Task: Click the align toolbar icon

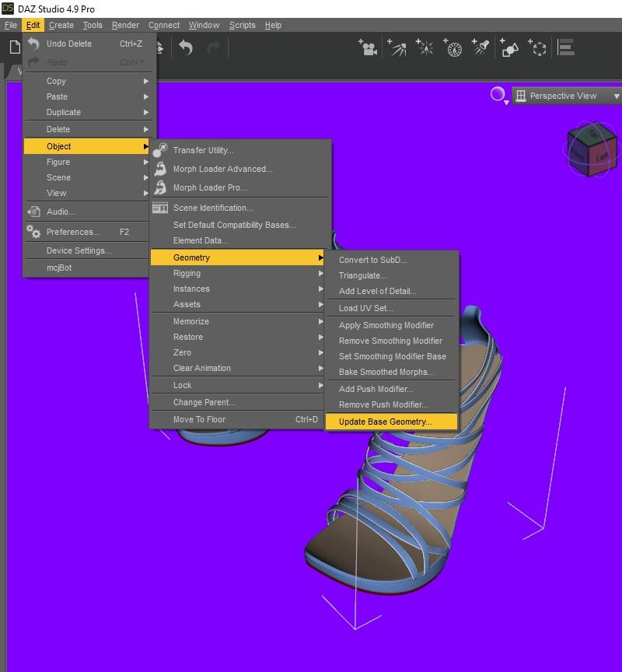Action: coord(566,47)
